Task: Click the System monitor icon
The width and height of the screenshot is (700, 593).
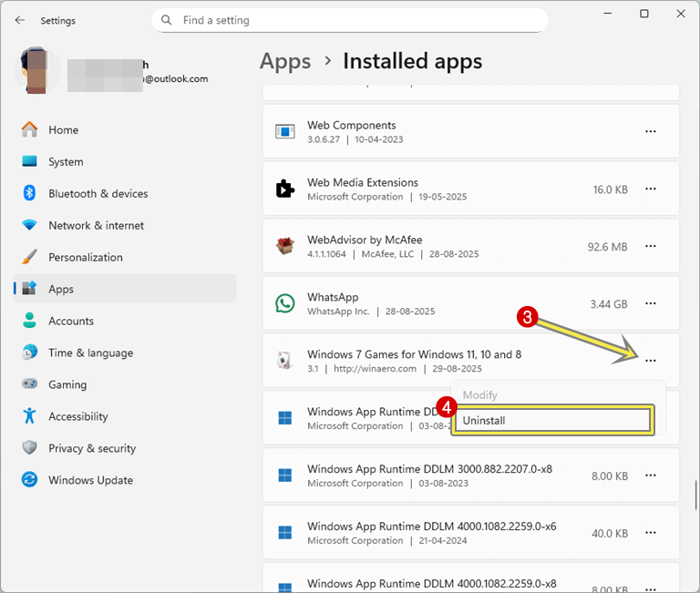Action: point(29,161)
